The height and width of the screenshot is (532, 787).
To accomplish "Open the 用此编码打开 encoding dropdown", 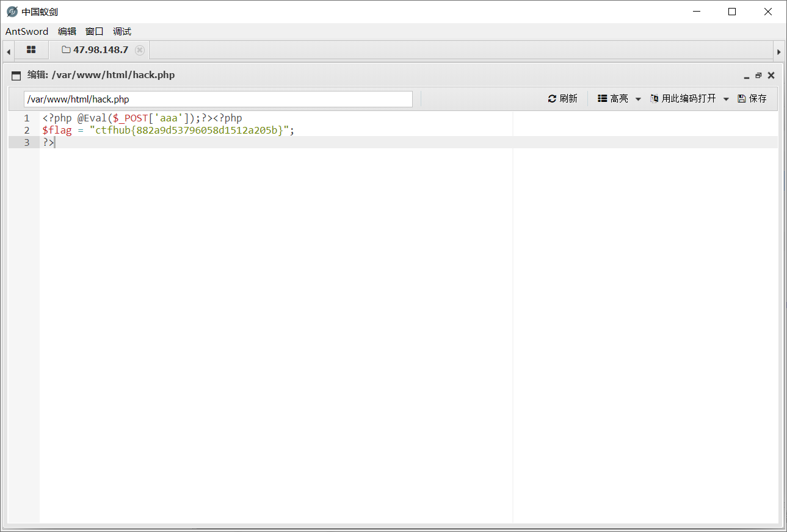I will coord(689,99).
